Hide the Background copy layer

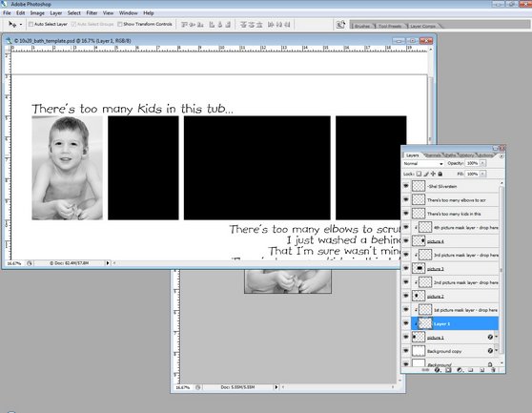(406, 351)
